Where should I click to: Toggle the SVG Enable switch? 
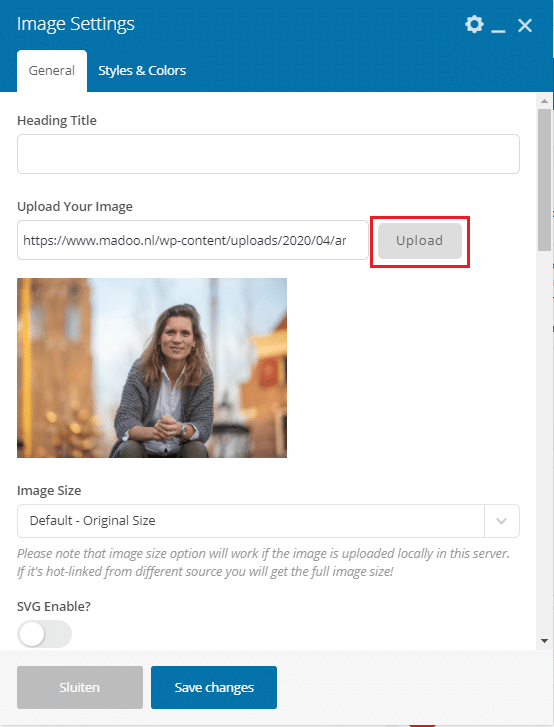[x=45, y=634]
